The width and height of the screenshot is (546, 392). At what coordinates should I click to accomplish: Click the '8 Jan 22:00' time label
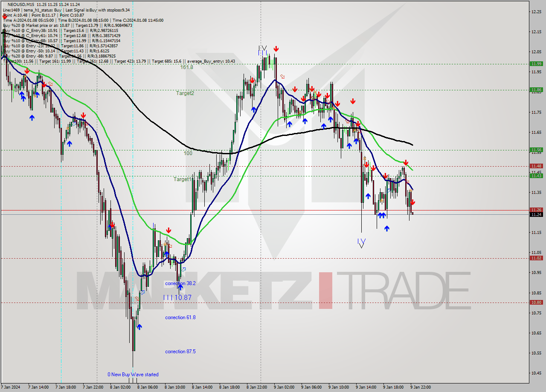click(x=257, y=387)
